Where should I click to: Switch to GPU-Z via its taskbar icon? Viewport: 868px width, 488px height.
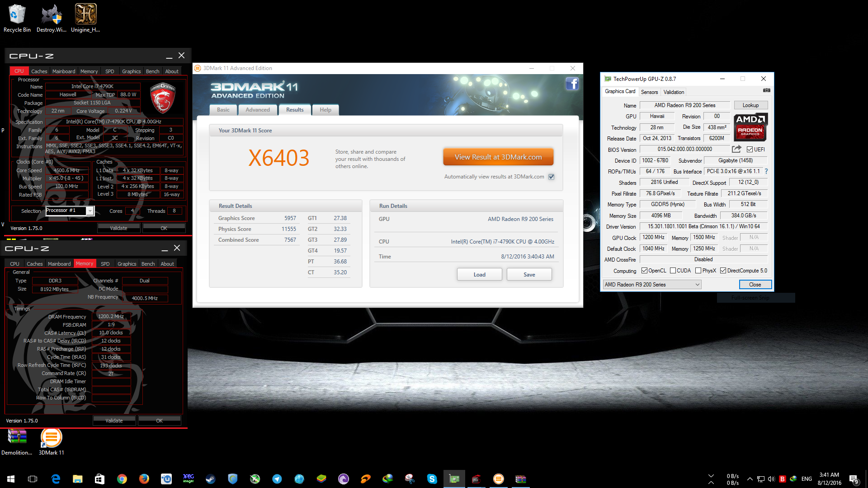click(454, 479)
